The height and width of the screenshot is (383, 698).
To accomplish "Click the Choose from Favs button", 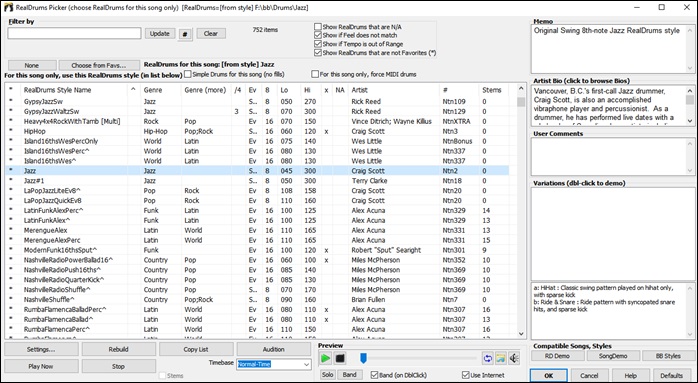I will point(99,65).
